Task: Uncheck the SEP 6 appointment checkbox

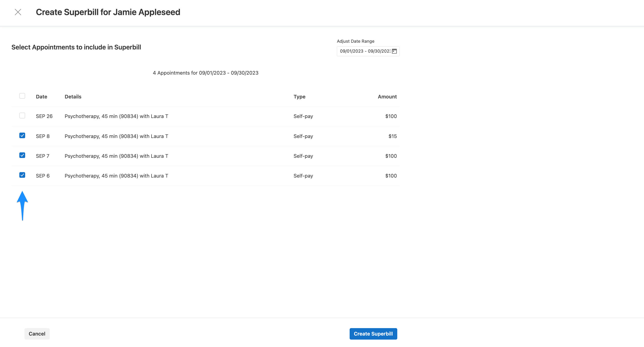Action: point(22,175)
